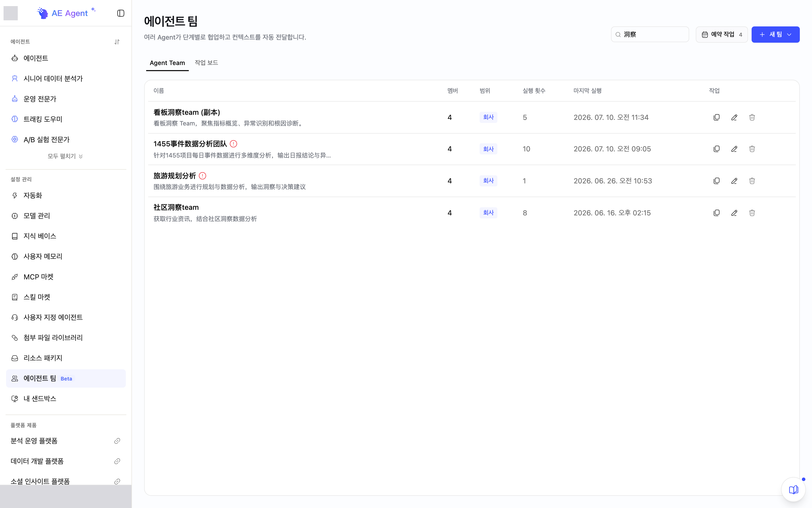Open A/B 실험 전문가 agent
The image size is (812, 508).
[x=66, y=139]
